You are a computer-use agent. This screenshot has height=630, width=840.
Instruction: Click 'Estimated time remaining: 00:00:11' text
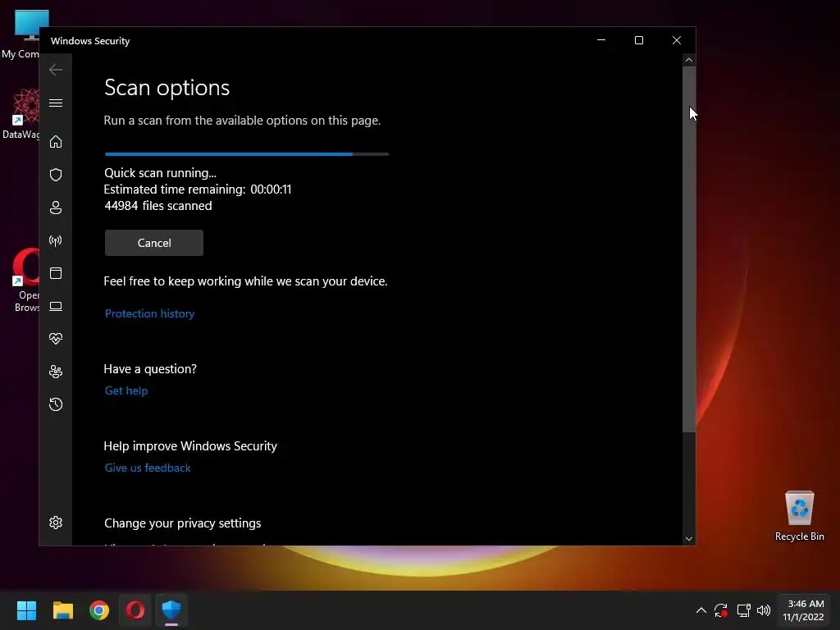(198, 189)
